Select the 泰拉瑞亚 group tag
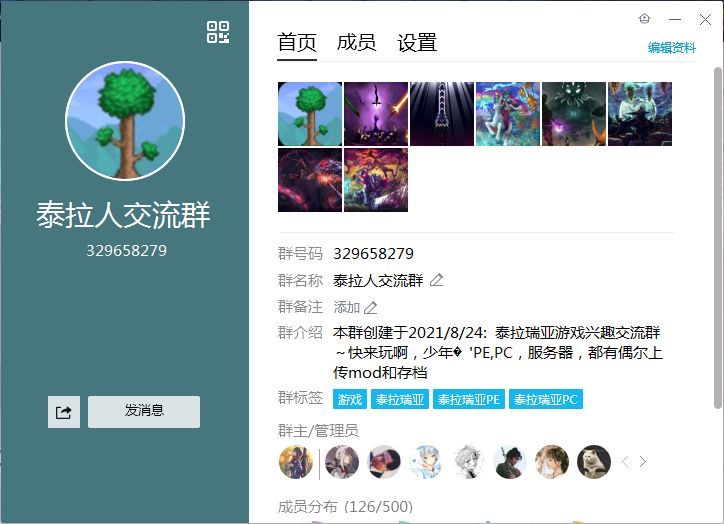The height and width of the screenshot is (524, 724). [400, 399]
